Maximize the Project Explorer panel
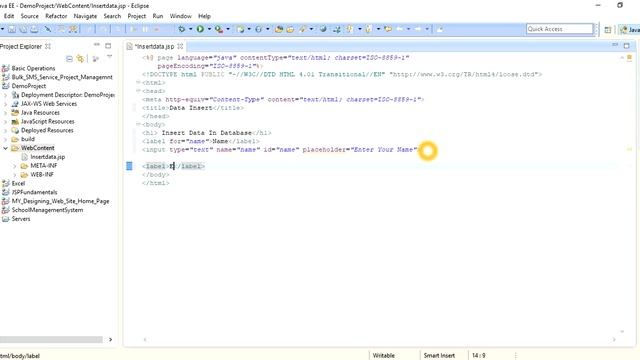Image resolution: width=640 pixels, height=360 pixels. (x=108, y=46)
